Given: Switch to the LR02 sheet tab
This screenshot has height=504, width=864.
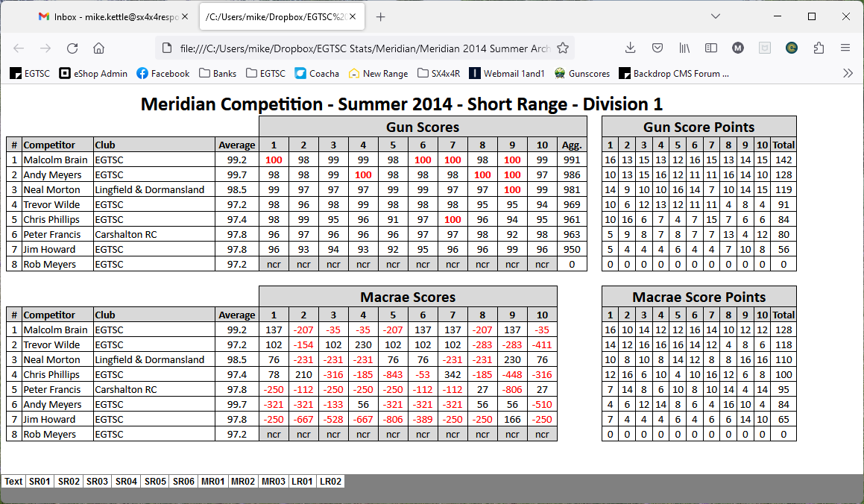Looking at the screenshot, I should 330,482.
